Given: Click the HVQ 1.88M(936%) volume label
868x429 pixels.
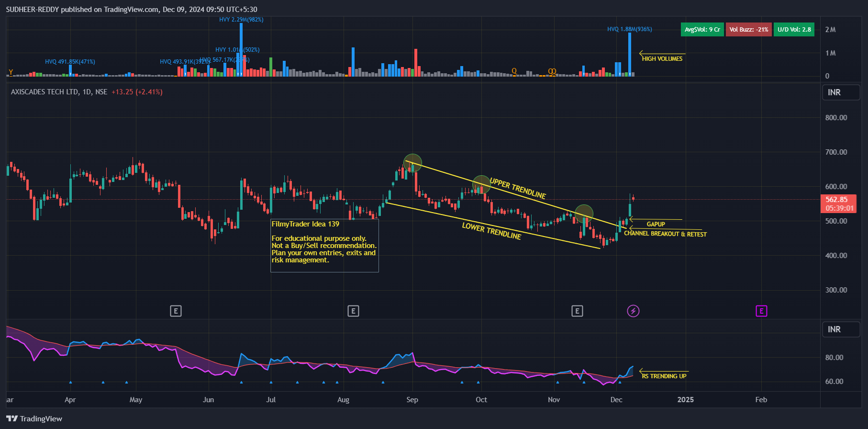Looking at the screenshot, I should [x=630, y=29].
